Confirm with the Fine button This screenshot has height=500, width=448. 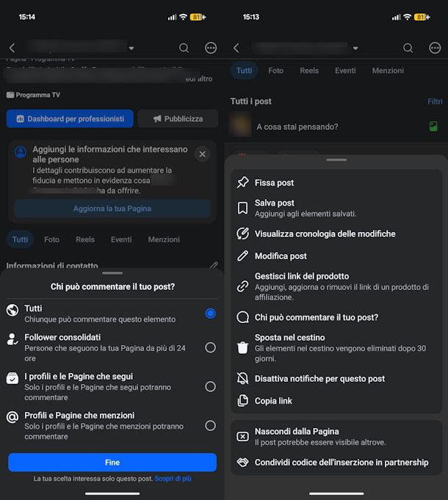coord(112,463)
